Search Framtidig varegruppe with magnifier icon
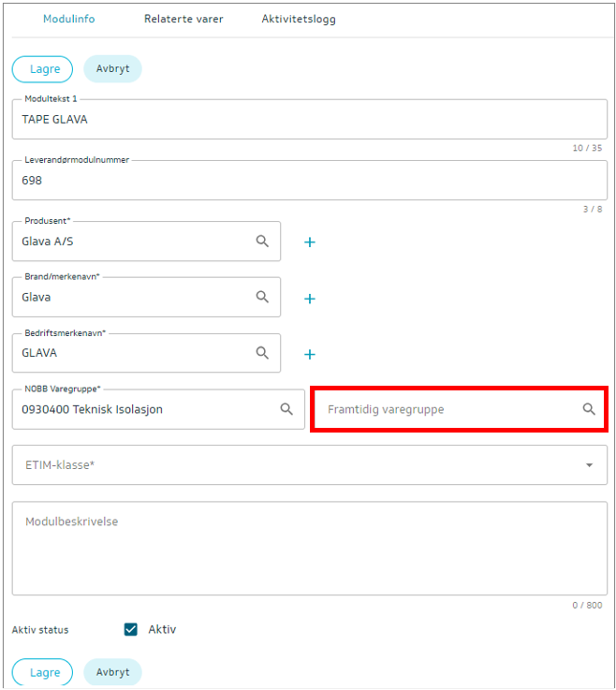The width and height of the screenshot is (616, 690). click(x=589, y=409)
